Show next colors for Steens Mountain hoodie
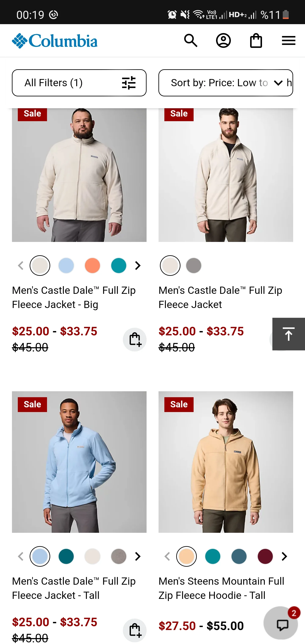The image size is (305, 644). [x=284, y=557]
